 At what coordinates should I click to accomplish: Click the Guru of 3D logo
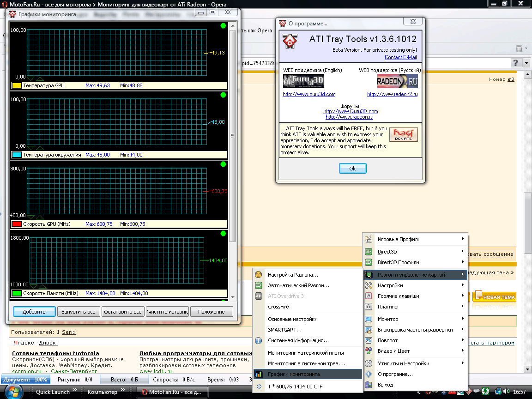tap(303, 81)
